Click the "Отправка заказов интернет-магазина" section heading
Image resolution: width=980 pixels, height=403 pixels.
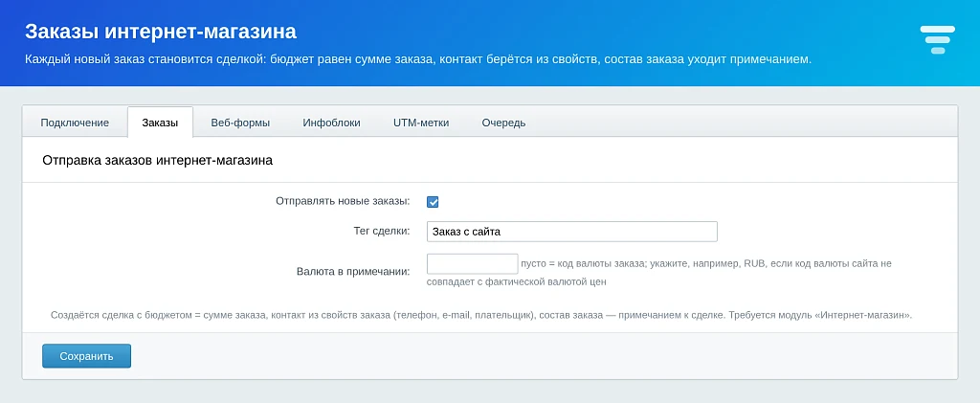(158, 161)
